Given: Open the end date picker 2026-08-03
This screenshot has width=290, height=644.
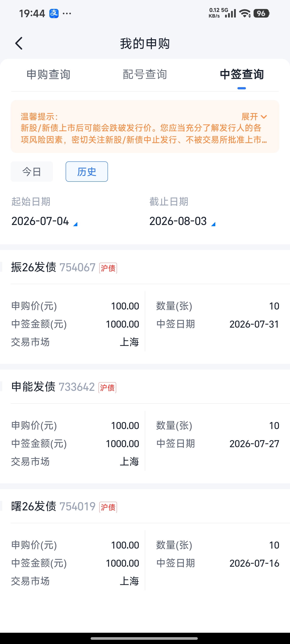Looking at the screenshot, I should 182,221.
